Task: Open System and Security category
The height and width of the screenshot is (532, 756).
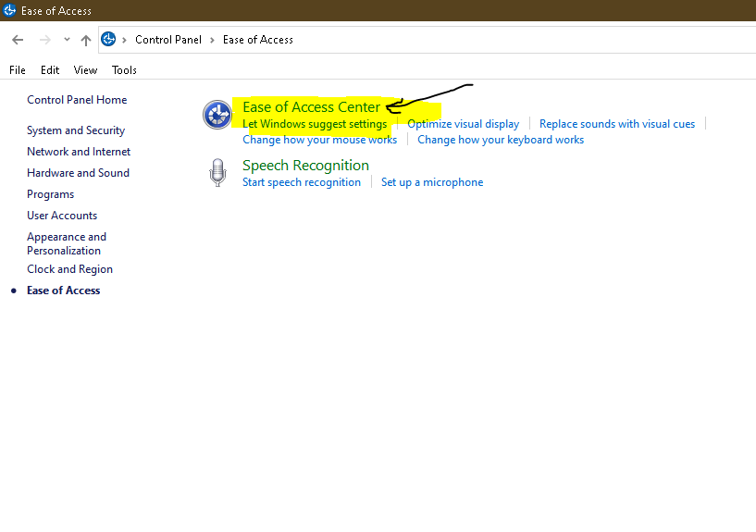Action: (x=76, y=130)
